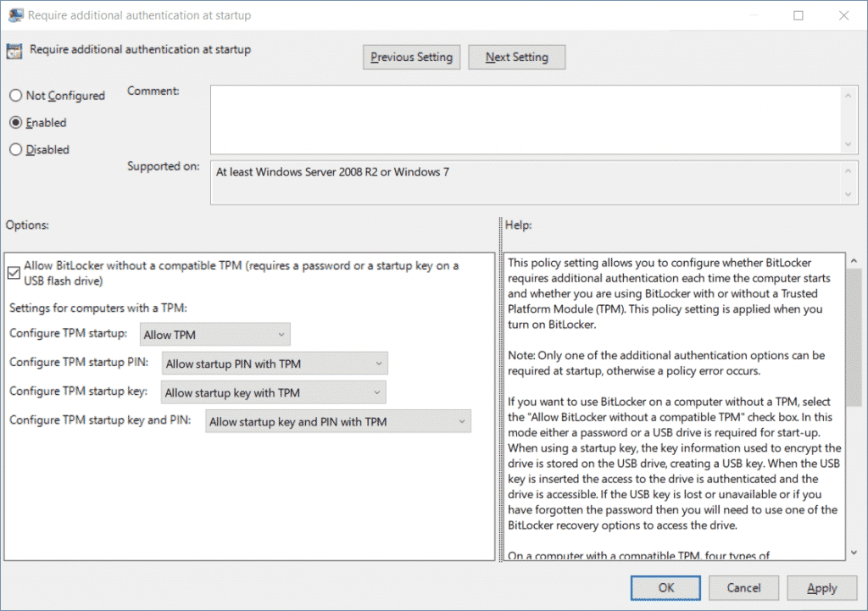Screen dimensions: 868x611
Task: Click Supported on scroll down arrow
Action: click(x=848, y=194)
